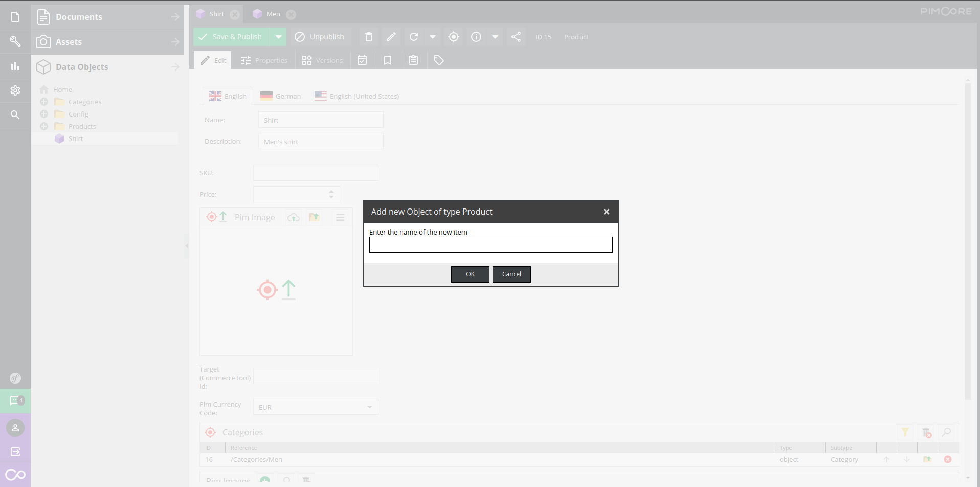Remove the /Categories/Men row with red X

pyautogui.click(x=948, y=459)
